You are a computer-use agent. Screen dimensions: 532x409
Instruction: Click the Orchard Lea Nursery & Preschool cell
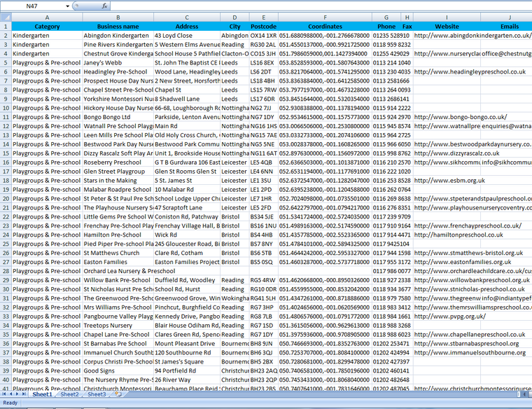click(129, 271)
